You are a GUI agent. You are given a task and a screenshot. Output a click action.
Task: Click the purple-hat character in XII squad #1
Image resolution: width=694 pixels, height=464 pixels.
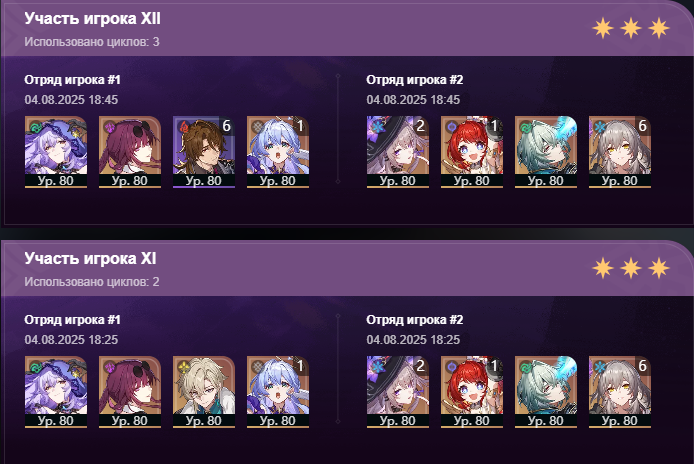[56, 152]
